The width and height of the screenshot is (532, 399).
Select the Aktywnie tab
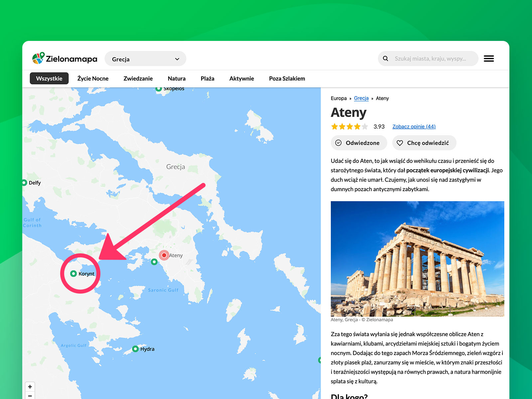[x=242, y=78]
